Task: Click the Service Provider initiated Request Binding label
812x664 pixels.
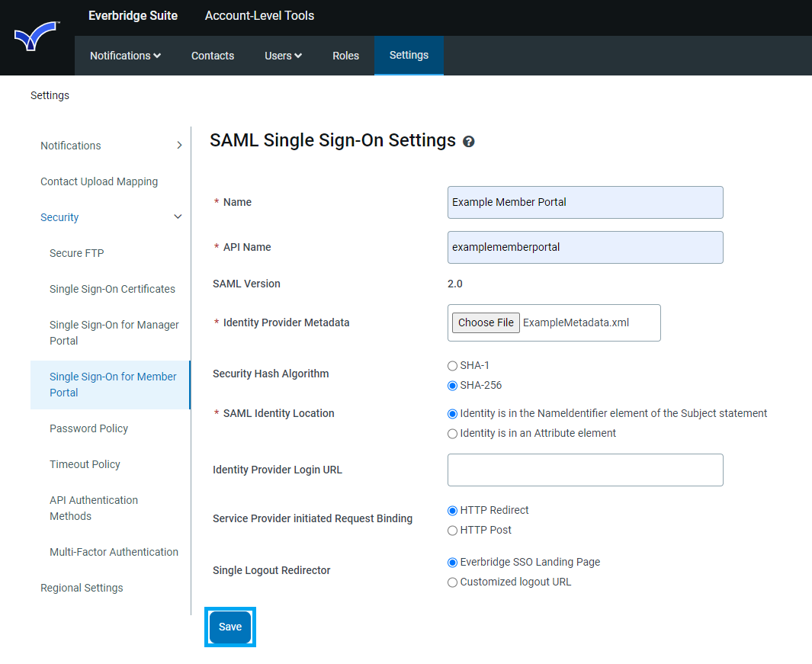Action: pos(313,519)
